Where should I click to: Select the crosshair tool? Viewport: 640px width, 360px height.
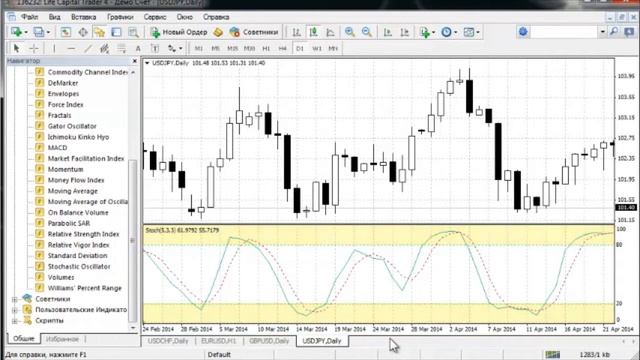33,49
